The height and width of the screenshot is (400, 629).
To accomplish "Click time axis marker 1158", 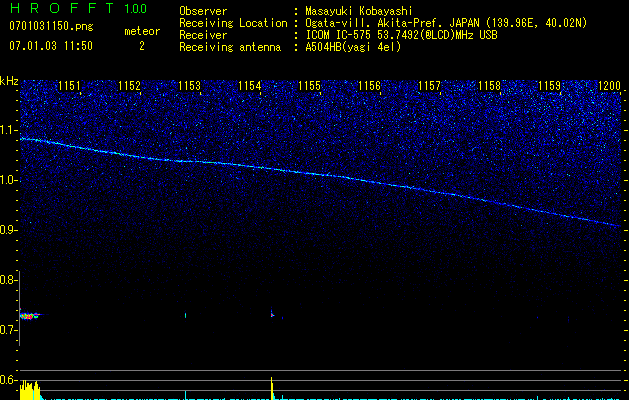I will [490, 86].
